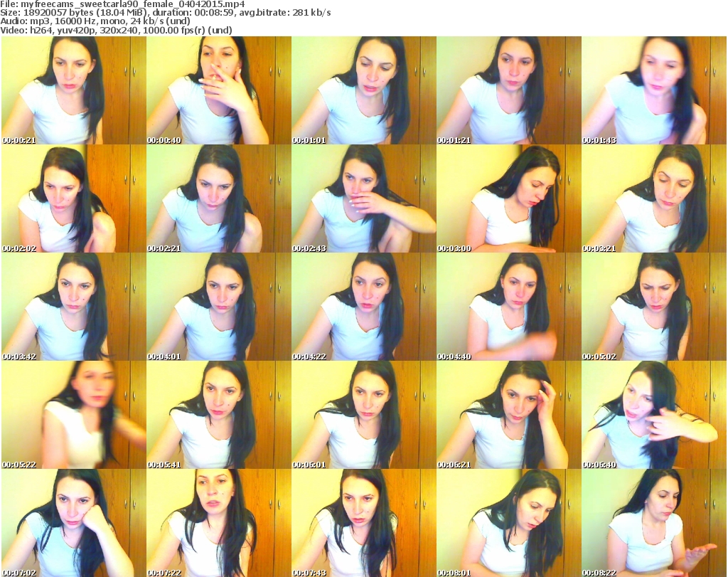The width and height of the screenshot is (728, 577).
Task: Select the thumbnail stamped 00:03:21
Action: [x=654, y=198]
